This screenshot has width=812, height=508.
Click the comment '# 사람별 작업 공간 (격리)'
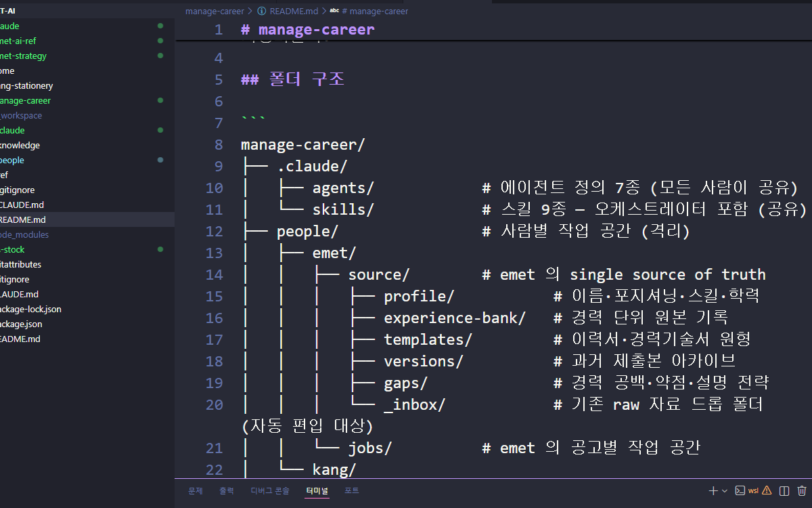click(x=585, y=231)
